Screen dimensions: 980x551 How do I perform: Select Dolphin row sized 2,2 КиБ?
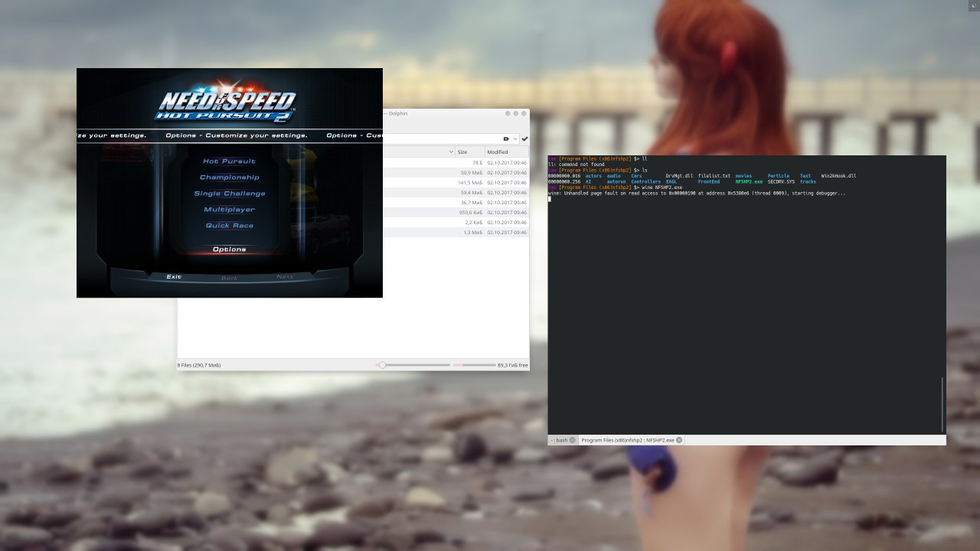456,222
